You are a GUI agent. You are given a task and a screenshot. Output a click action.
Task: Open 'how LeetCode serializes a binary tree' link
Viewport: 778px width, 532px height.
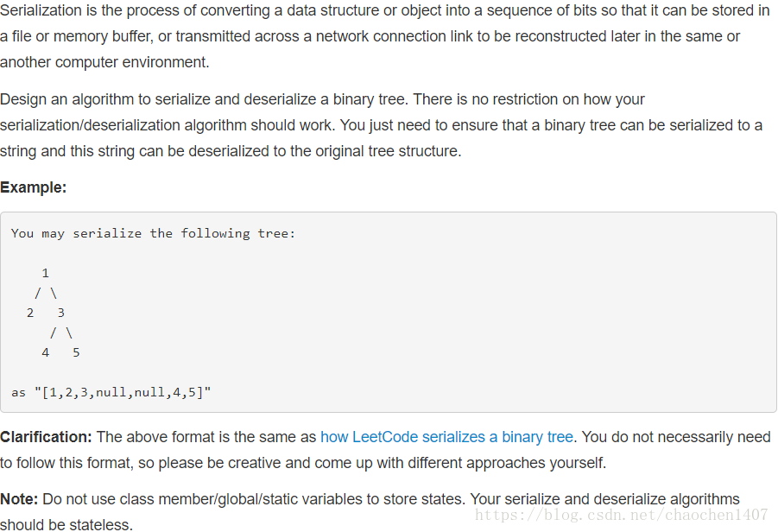[446, 437]
